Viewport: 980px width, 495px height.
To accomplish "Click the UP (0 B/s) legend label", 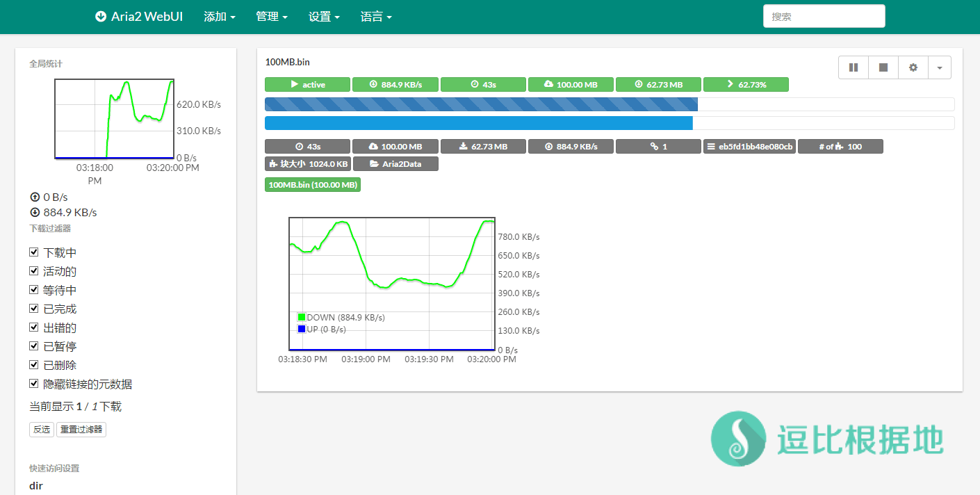I will click(327, 329).
